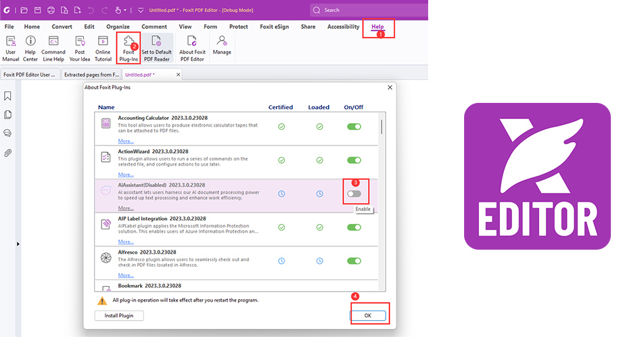Image resolution: width=644 pixels, height=337 pixels.
Task: Turn off the Accounting Calculator plugin
Action: tap(354, 127)
